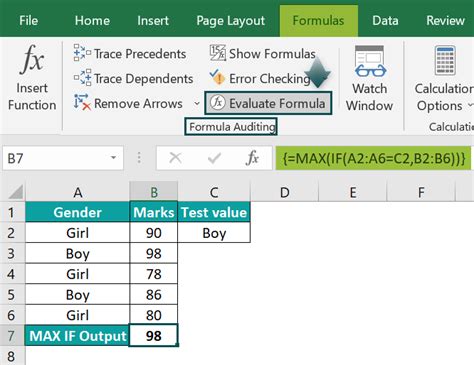The image size is (474, 365).
Task: Select column D header
Action: click(284, 192)
